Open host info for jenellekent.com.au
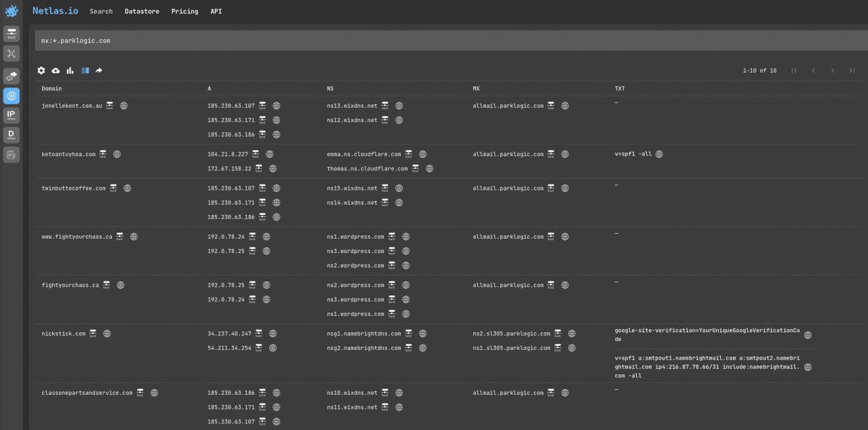The height and width of the screenshot is (430, 868). pyautogui.click(x=109, y=106)
